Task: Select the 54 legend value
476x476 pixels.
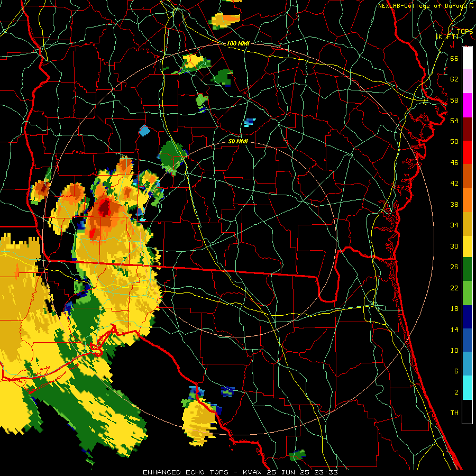Action: click(x=454, y=121)
